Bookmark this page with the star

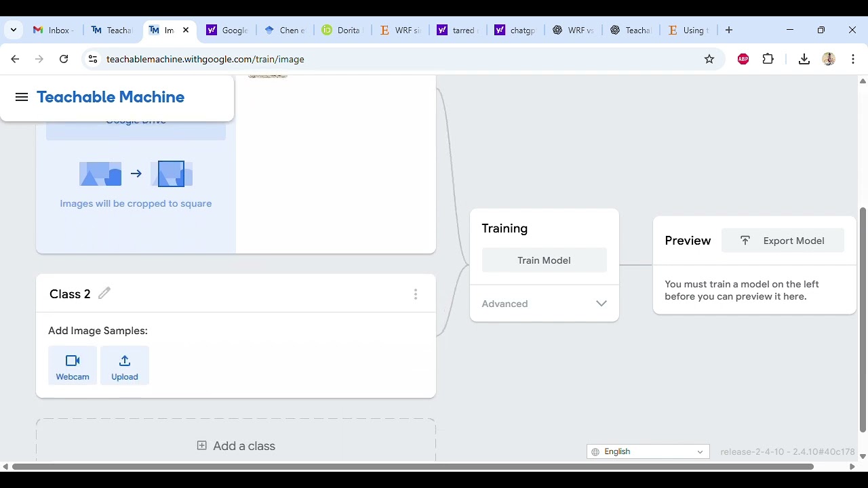click(709, 59)
